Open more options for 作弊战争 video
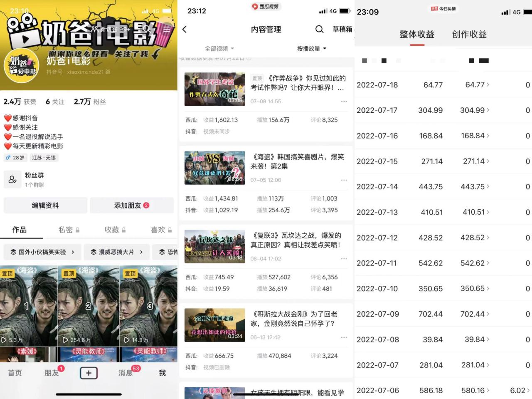The height and width of the screenshot is (399, 532). point(344,102)
